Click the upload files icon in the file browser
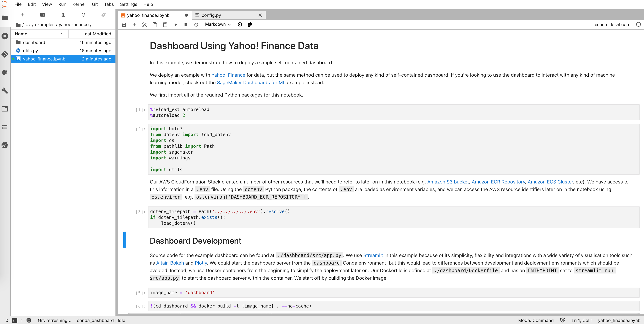Image resolution: width=644 pixels, height=324 pixels. (x=63, y=15)
